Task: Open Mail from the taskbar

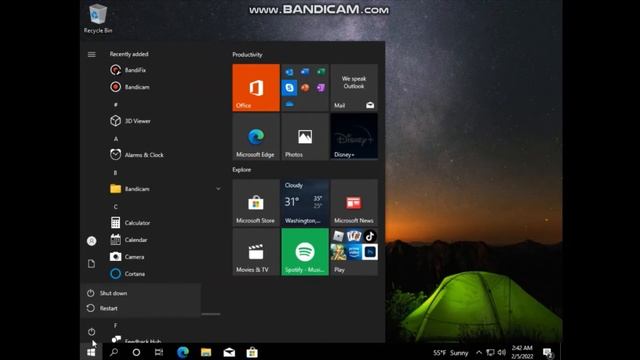Action: pyautogui.click(x=229, y=352)
